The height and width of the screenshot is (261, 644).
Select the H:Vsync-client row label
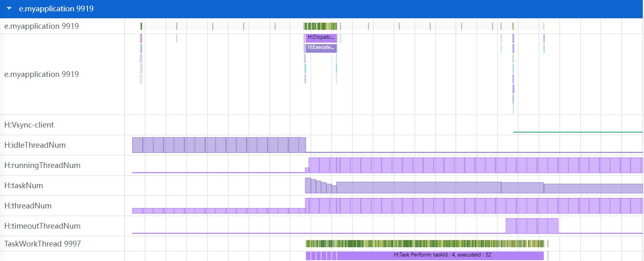click(29, 125)
